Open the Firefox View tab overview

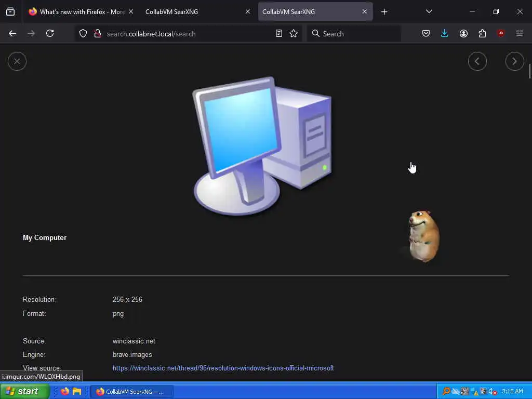click(x=10, y=11)
